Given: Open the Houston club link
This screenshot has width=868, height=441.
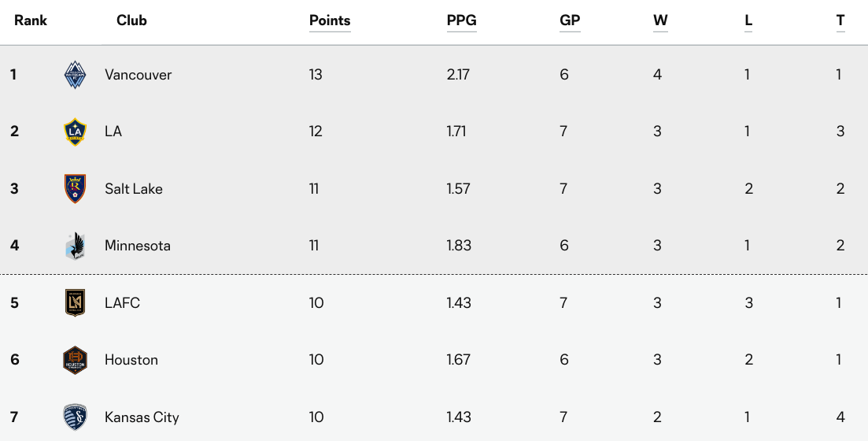Looking at the screenshot, I should click(x=131, y=360).
